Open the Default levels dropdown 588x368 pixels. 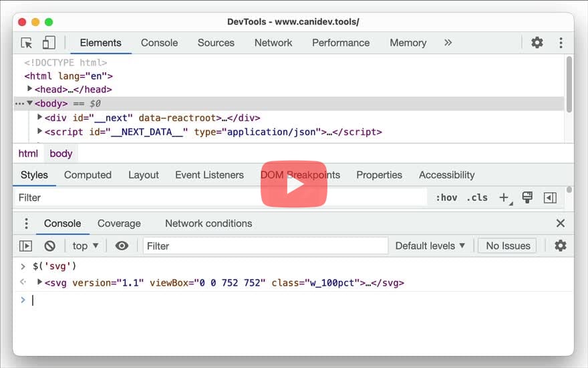(430, 246)
